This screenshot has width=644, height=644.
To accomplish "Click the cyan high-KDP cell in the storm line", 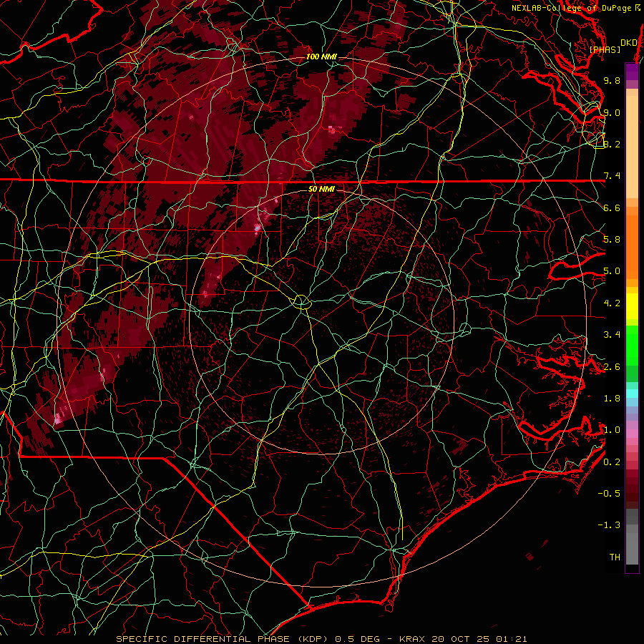I will click(258, 227).
